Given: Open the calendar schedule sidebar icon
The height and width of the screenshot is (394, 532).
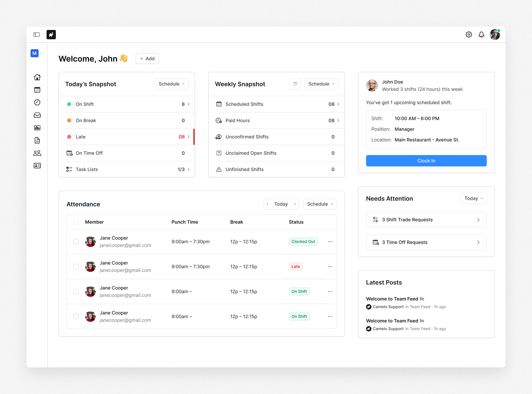Looking at the screenshot, I should (x=37, y=90).
